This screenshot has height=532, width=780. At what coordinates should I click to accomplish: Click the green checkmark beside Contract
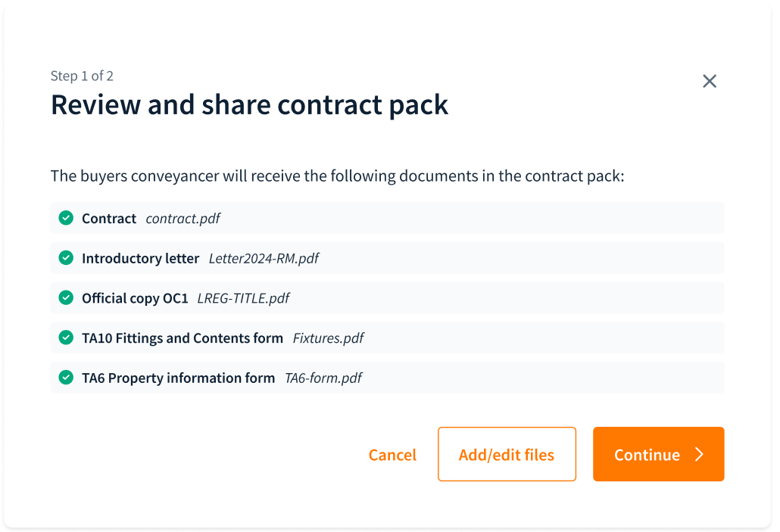click(66, 218)
